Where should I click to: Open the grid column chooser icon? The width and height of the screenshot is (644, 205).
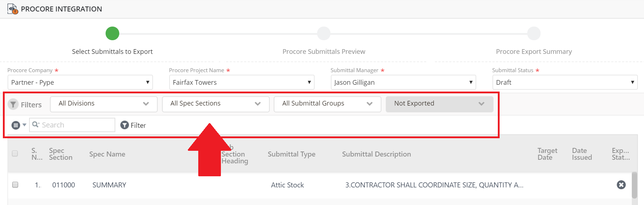tap(16, 125)
